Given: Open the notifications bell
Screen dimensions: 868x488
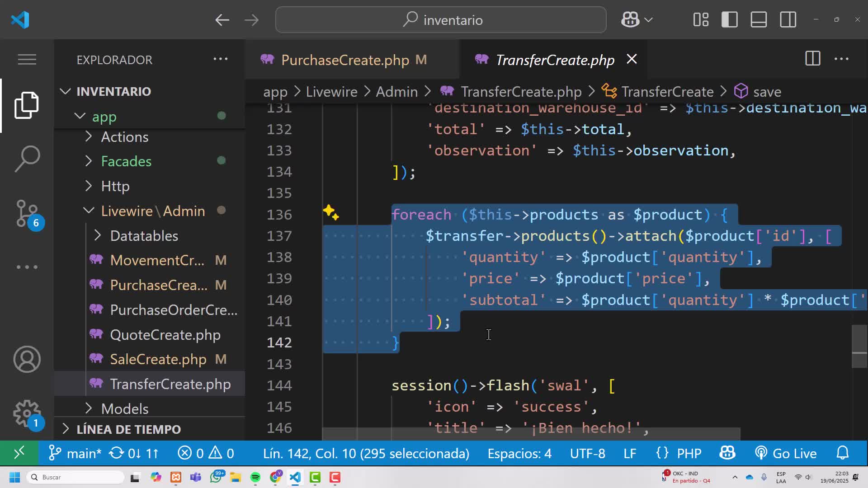Looking at the screenshot, I should pos(843,453).
